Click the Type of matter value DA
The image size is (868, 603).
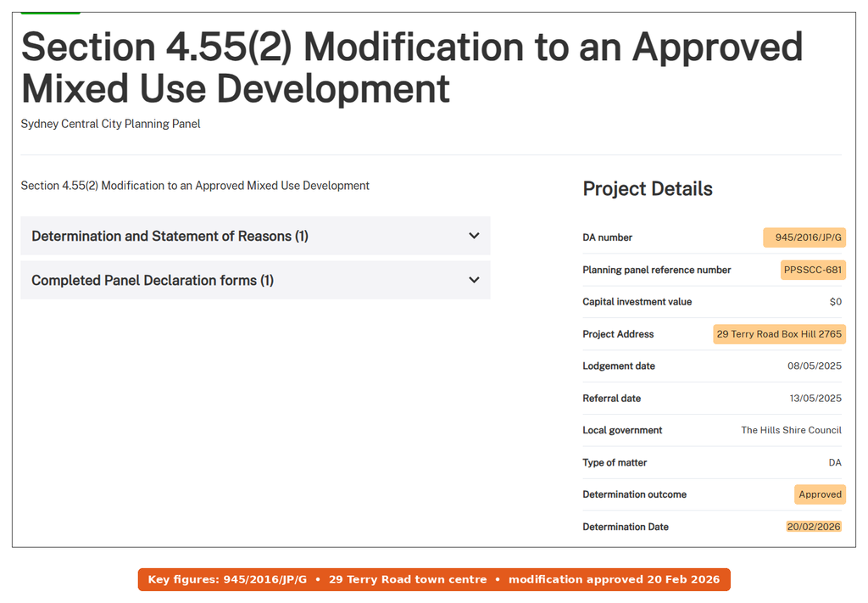(x=835, y=462)
